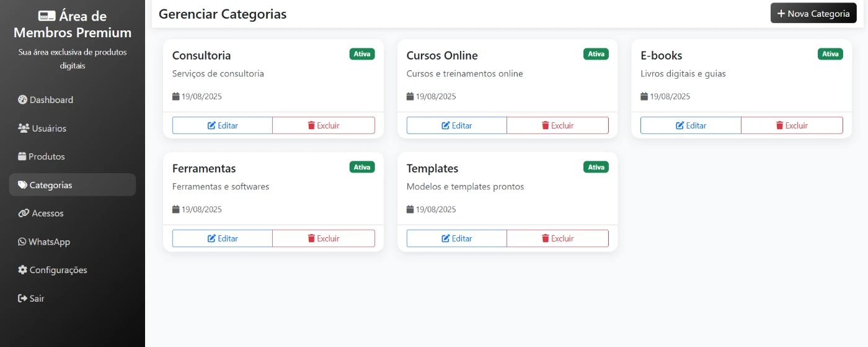868x347 pixels.
Task: Click the Acessos link icon
Action: [24, 214]
